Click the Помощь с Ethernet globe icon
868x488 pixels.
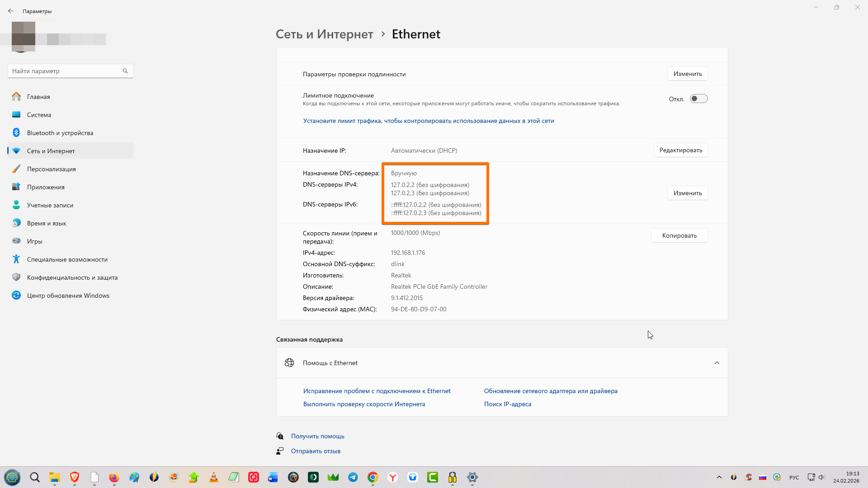point(289,363)
